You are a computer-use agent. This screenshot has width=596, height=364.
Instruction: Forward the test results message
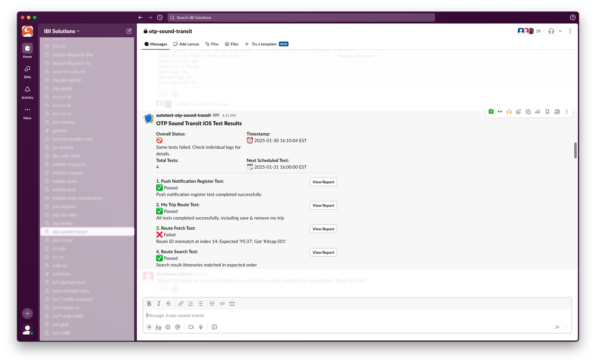538,112
